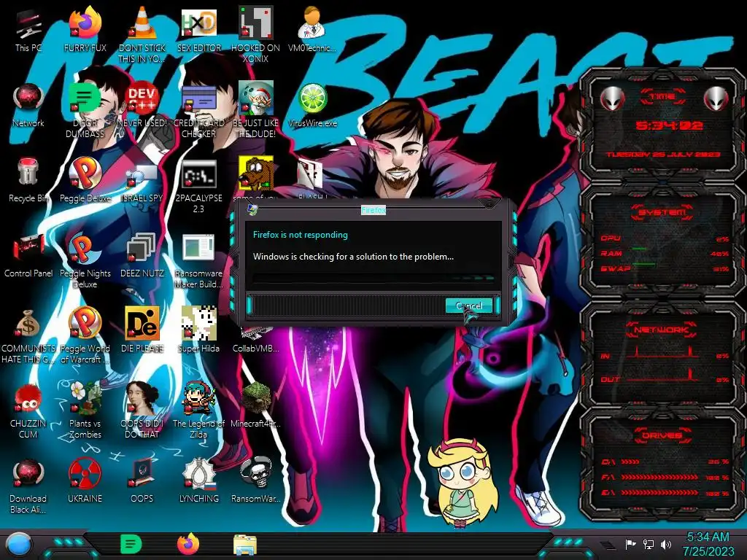Select the 2PACALYPSE 2.3 console shortcut
Viewport: 747px width, 560px height.
198,186
